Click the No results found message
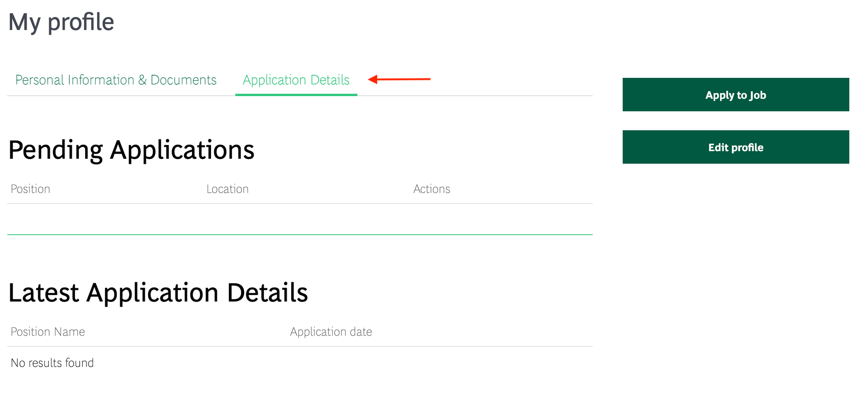Viewport: 868px width, 398px height. tap(52, 362)
